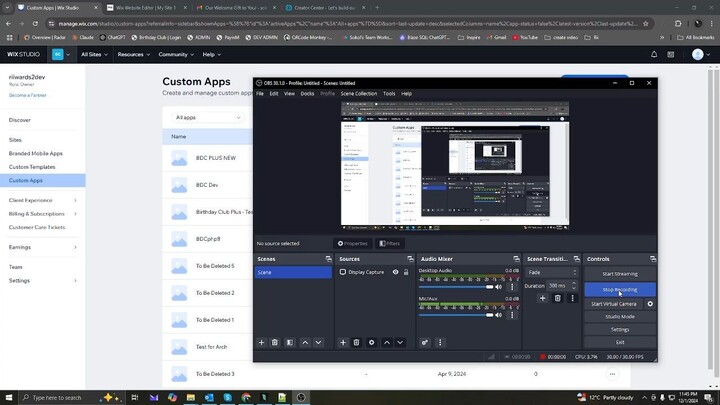Add a scene transition with plus icon

pos(542,298)
